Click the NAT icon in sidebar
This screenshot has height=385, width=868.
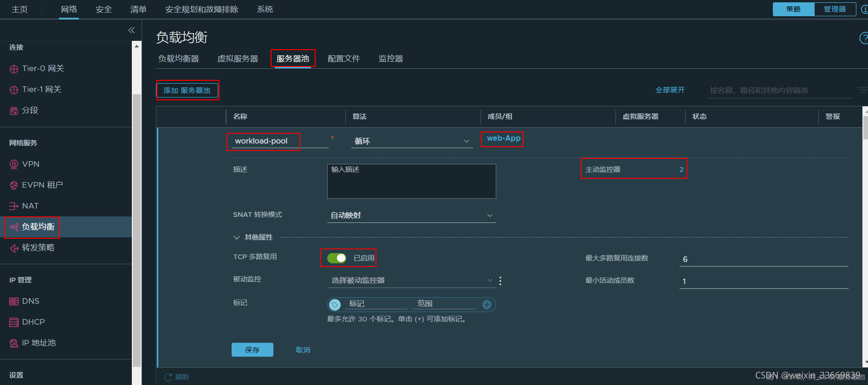tap(14, 206)
